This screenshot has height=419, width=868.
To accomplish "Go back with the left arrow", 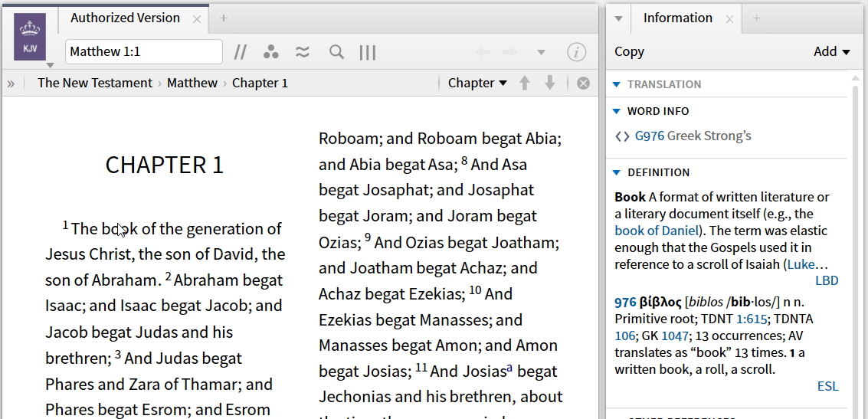I will pos(483,52).
